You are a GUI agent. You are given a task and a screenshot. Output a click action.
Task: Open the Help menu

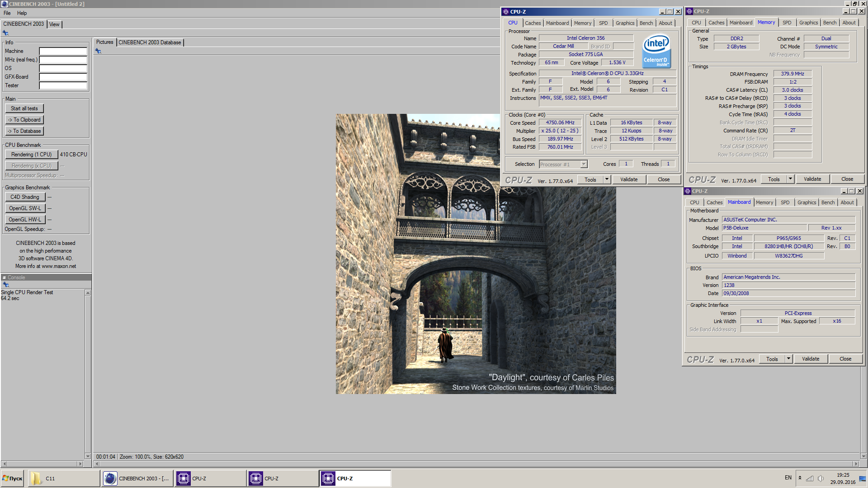pyautogui.click(x=22, y=13)
